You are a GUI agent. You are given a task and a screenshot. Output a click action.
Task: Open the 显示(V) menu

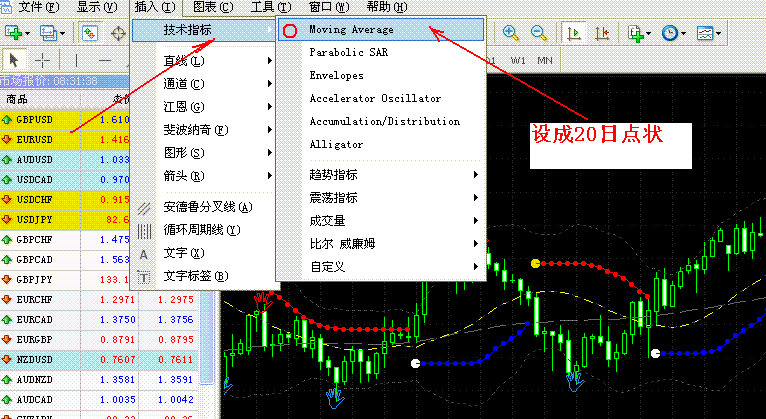[97, 7]
